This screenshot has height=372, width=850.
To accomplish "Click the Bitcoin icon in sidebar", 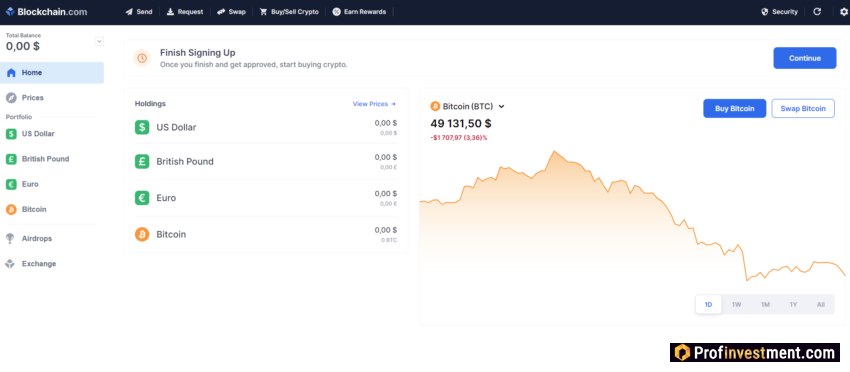I will click(11, 209).
